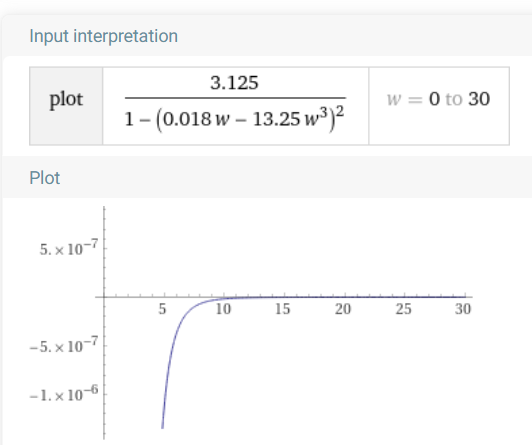This screenshot has width=532, height=445.
Task: Select the x-axis tick label 15
Action: [283, 309]
